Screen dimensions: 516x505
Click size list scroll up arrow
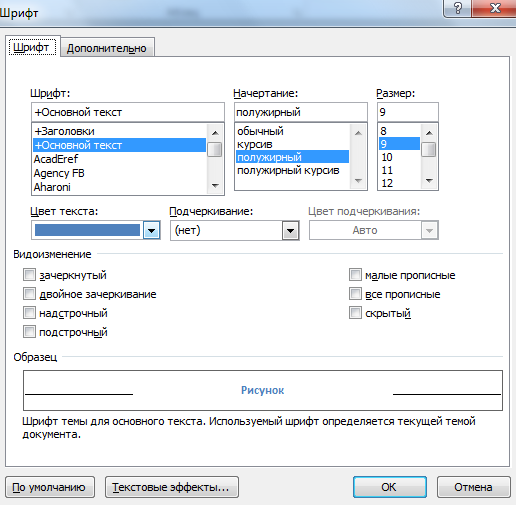429,133
